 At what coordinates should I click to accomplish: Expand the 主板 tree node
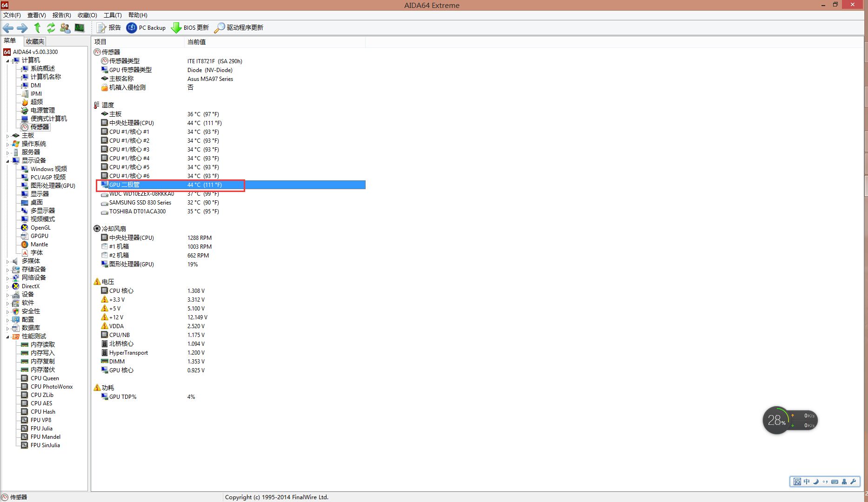(7, 136)
